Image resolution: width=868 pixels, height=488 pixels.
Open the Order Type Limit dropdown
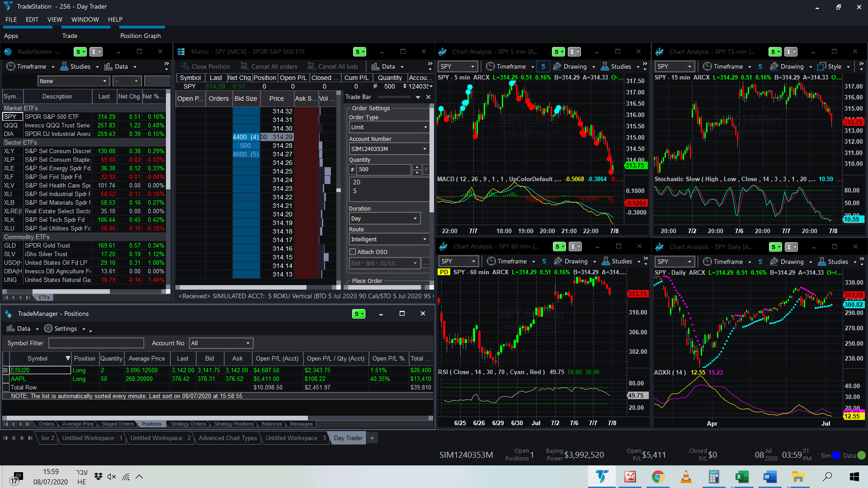[389, 127]
